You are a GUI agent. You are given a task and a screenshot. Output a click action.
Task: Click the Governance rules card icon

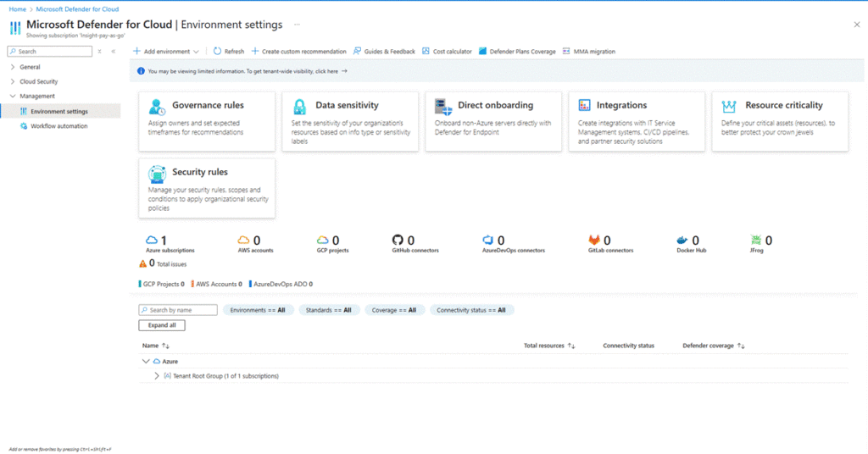coord(157,107)
